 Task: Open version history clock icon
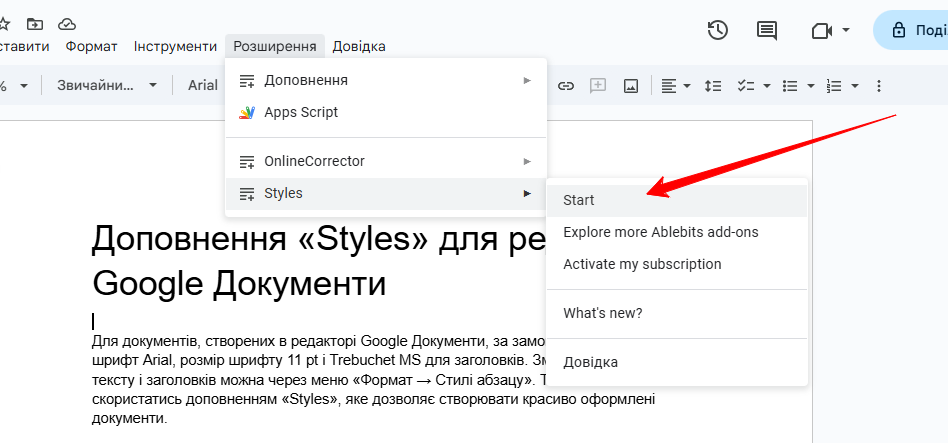point(718,30)
